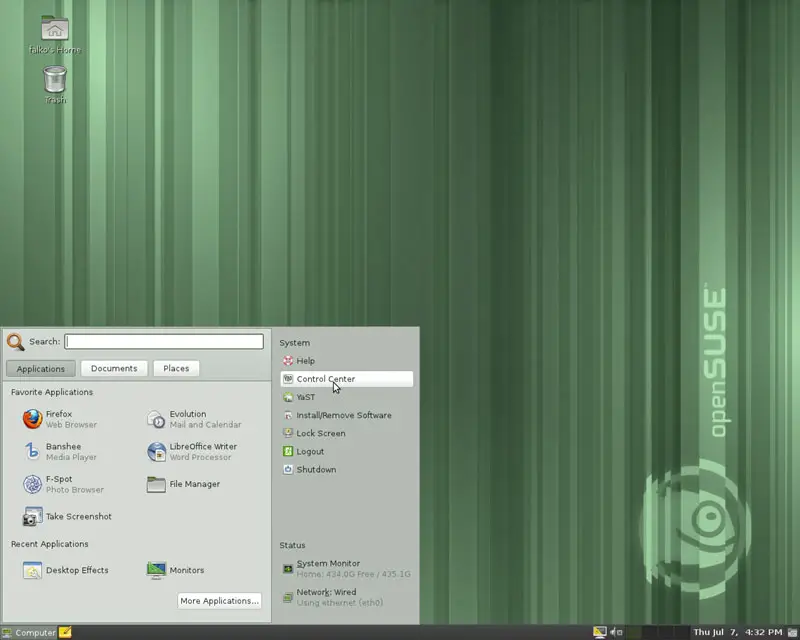Open System Monitor status entry
800x640 pixels.
(347, 569)
